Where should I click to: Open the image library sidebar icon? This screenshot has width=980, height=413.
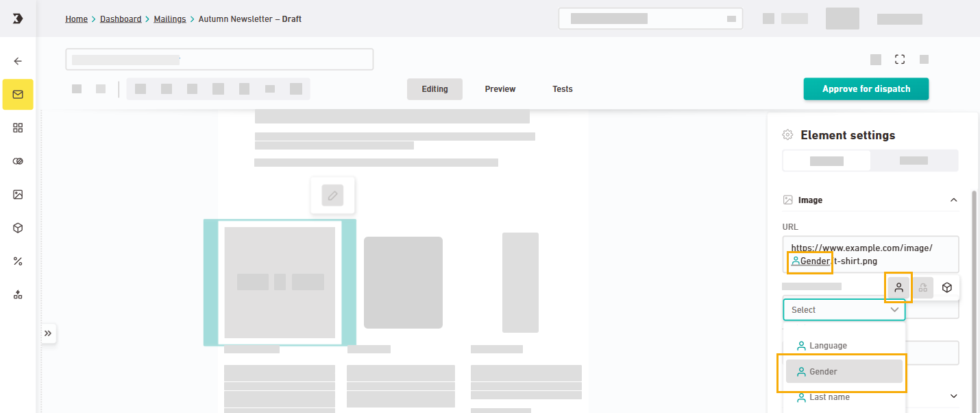click(x=18, y=194)
